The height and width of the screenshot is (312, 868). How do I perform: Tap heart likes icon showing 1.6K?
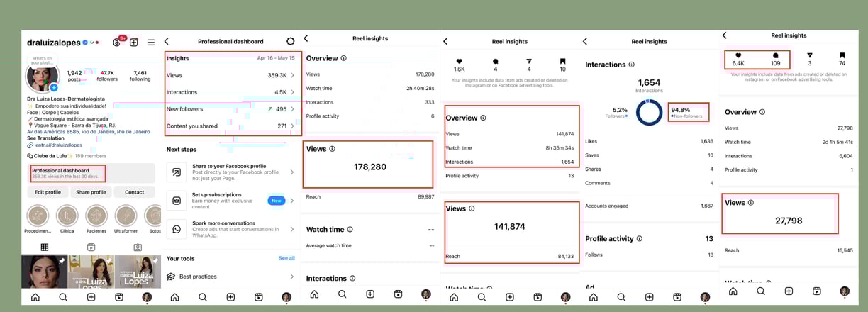459,61
